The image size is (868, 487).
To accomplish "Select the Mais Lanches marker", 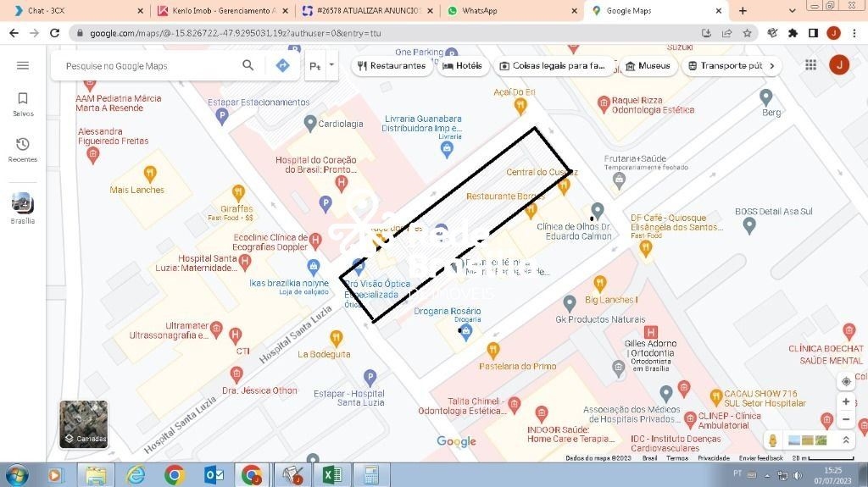I will (x=150, y=174).
